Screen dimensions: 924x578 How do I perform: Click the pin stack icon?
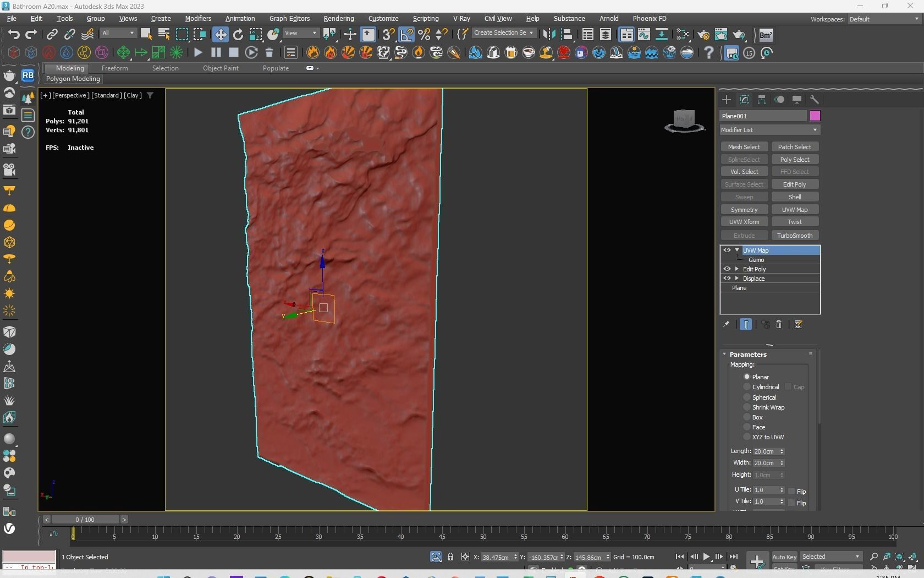click(x=726, y=325)
